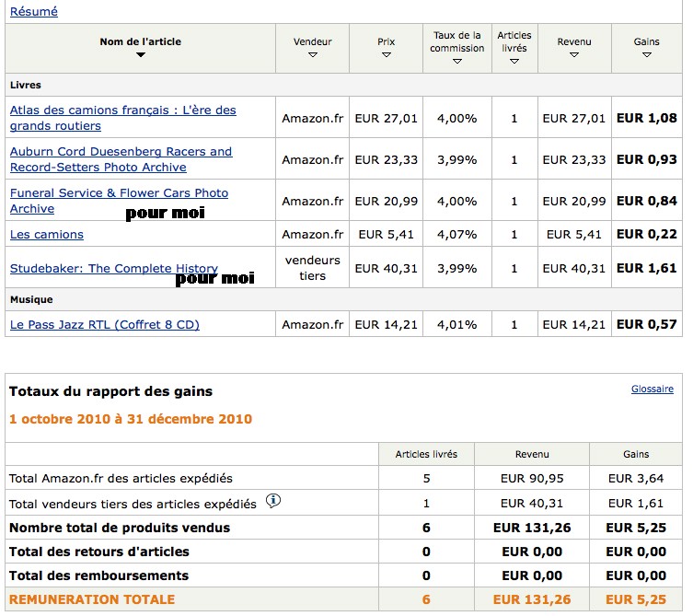693x616 pixels.
Task: Sort by Taux de la commission arrow
Action: (x=457, y=62)
